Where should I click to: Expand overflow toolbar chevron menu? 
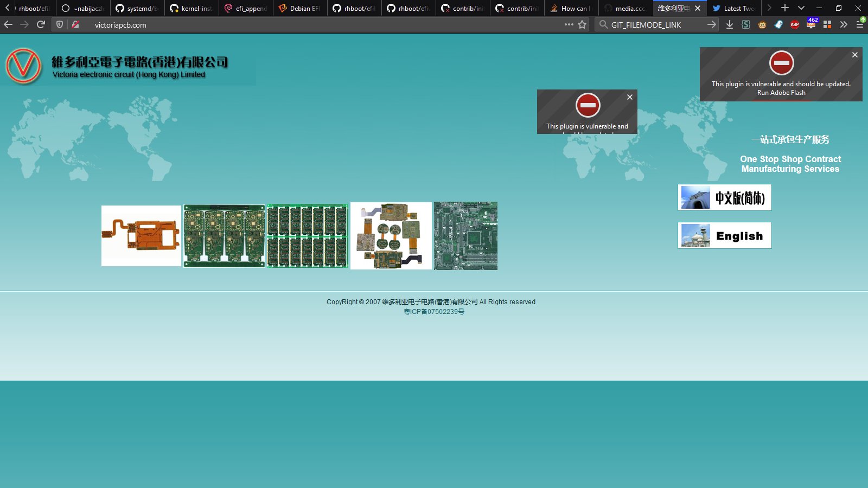(844, 24)
